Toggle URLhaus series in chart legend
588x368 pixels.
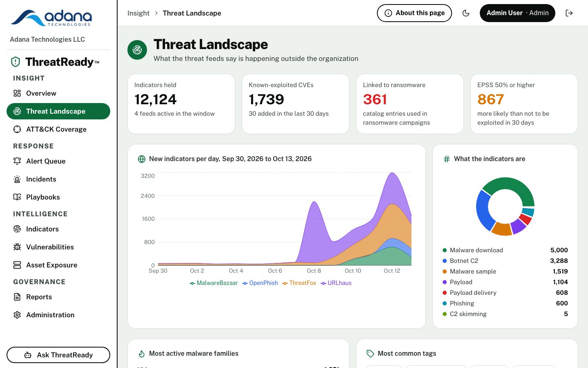336,283
